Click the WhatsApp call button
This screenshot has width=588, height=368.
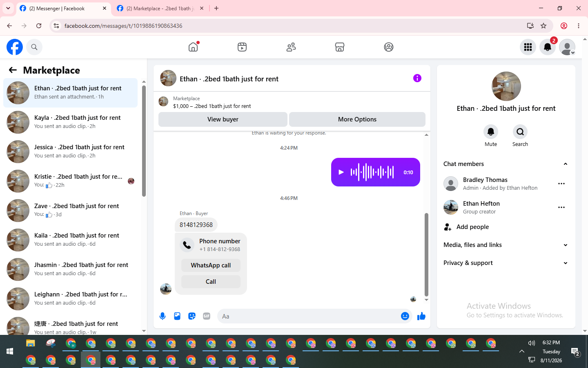click(211, 265)
